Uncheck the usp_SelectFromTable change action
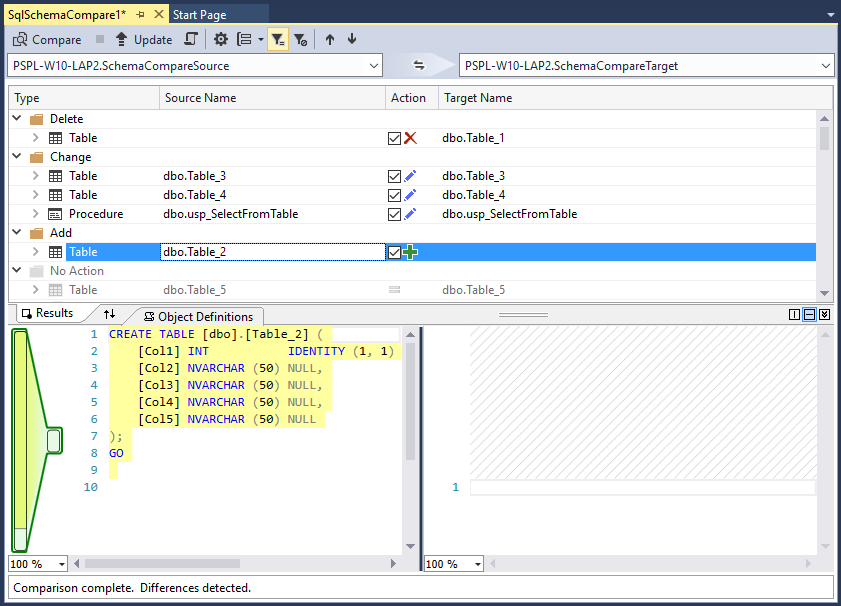 [394, 215]
